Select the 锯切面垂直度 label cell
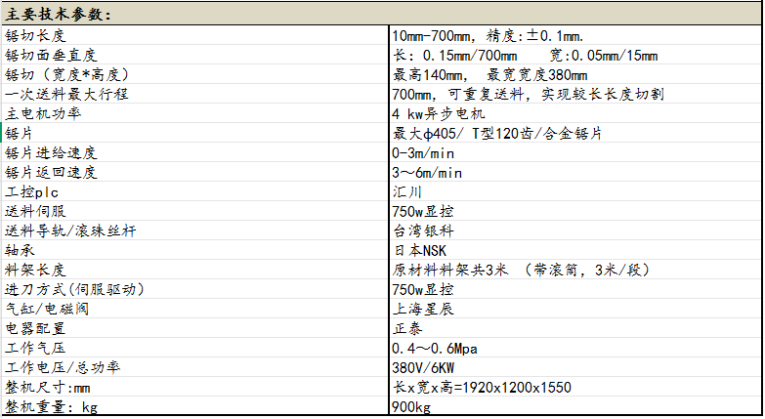The width and height of the screenshot is (765, 419). pos(50,55)
